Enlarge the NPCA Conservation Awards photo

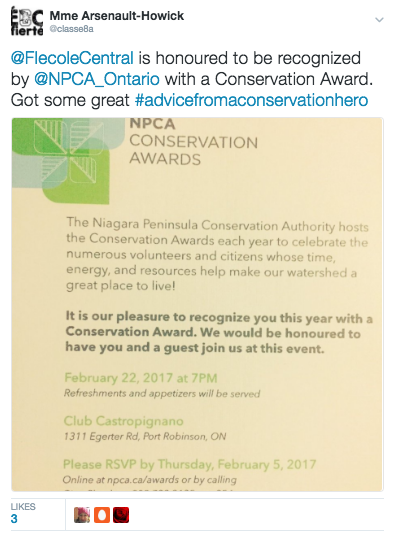(x=197, y=304)
